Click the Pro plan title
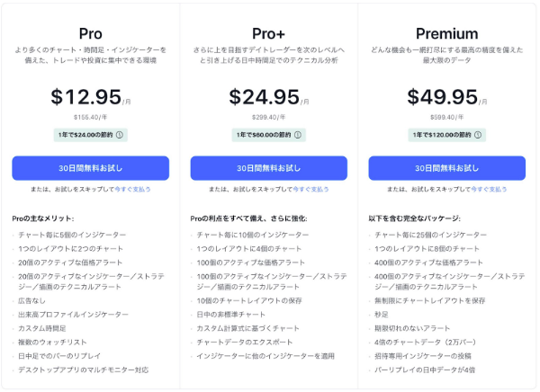Screen dimensions: 540x392 (x=91, y=34)
